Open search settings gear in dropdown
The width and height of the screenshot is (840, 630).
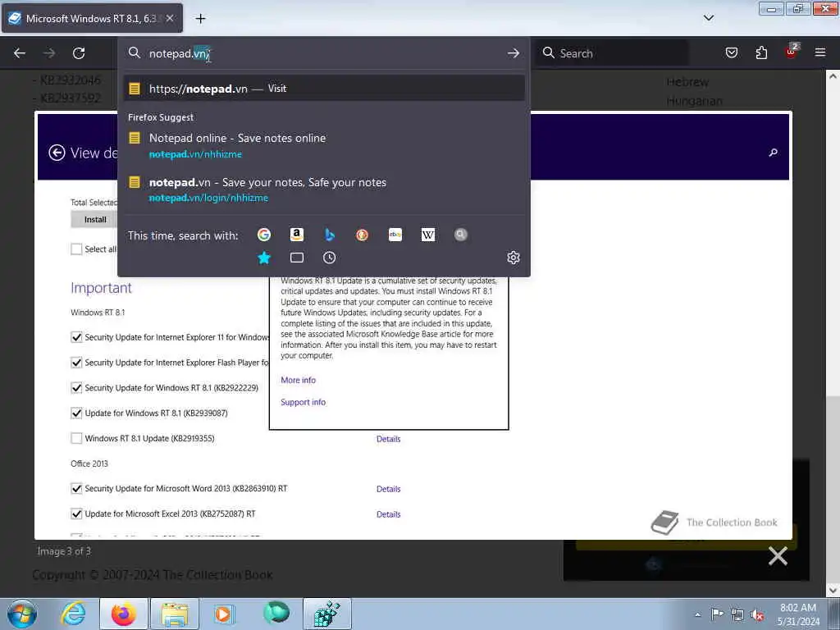click(514, 258)
